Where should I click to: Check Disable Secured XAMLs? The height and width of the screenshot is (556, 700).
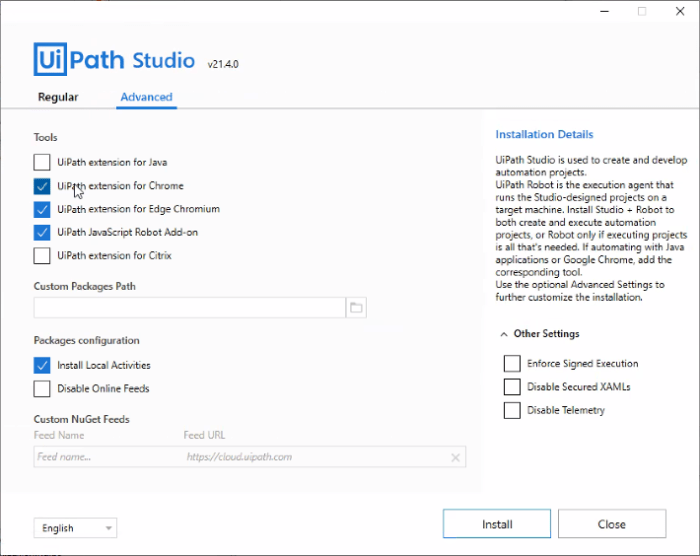tap(512, 387)
